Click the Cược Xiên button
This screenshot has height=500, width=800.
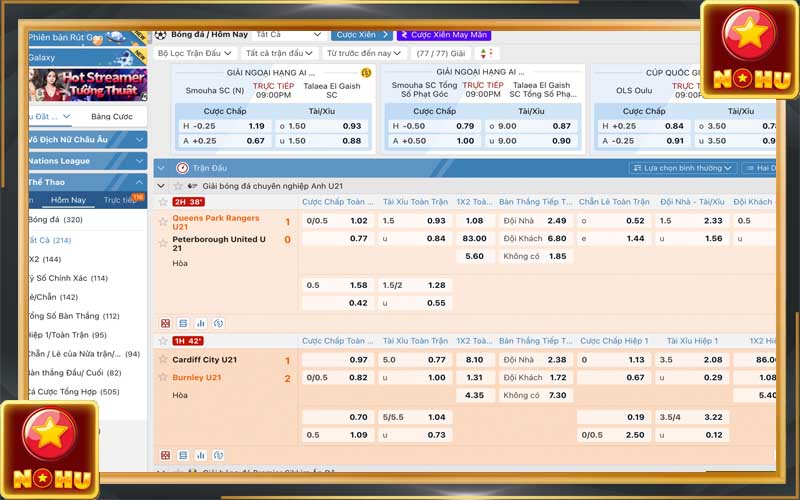[x=361, y=34]
